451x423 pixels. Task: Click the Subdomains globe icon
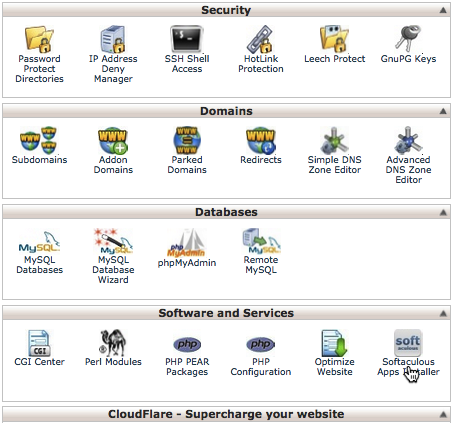coord(39,140)
